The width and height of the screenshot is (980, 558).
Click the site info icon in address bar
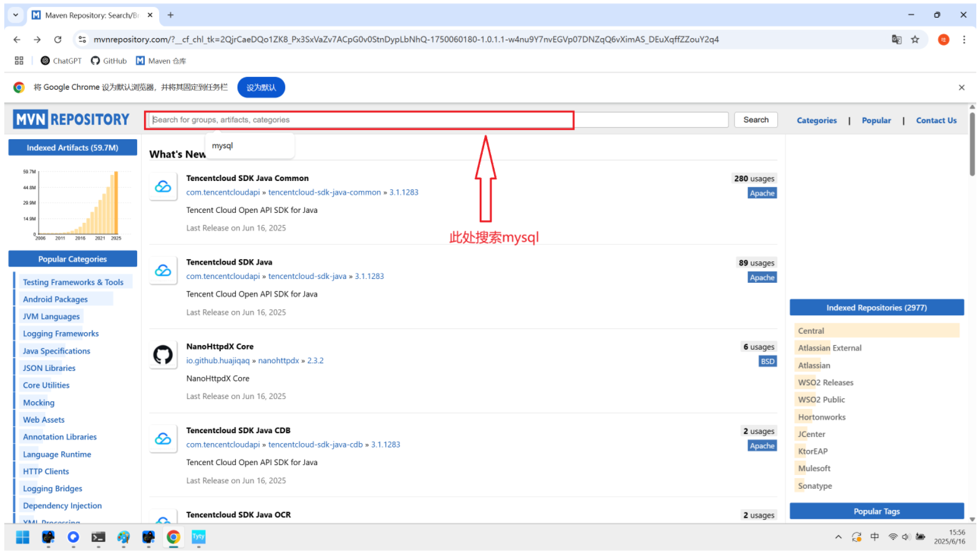tap(82, 39)
